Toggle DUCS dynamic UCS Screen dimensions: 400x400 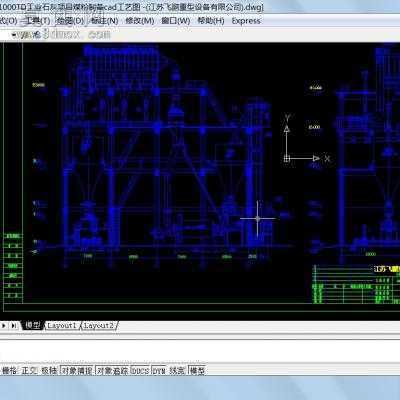tap(140, 370)
